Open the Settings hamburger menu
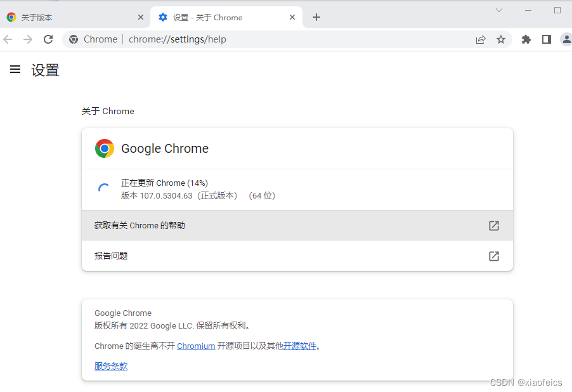This screenshot has height=392, width=572. point(15,69)
